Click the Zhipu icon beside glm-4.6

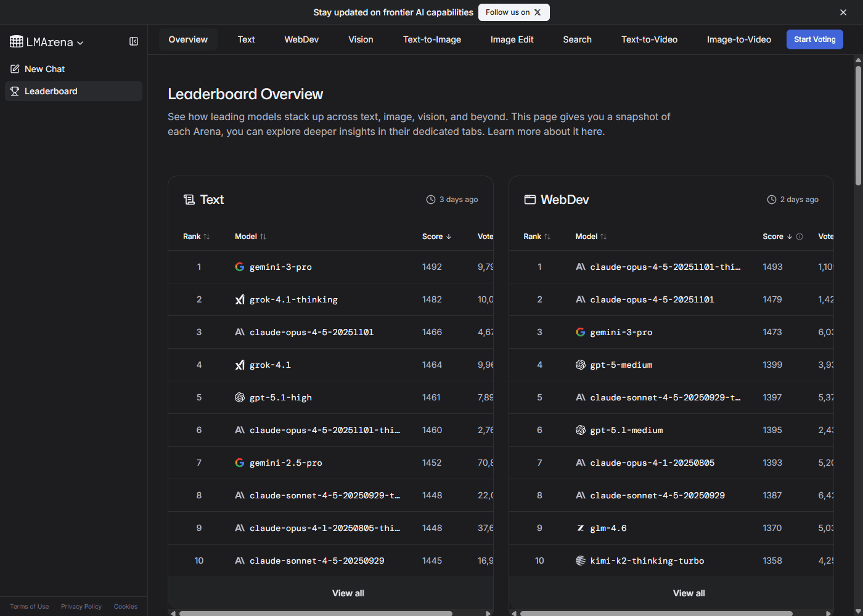(x=581, y=528)
